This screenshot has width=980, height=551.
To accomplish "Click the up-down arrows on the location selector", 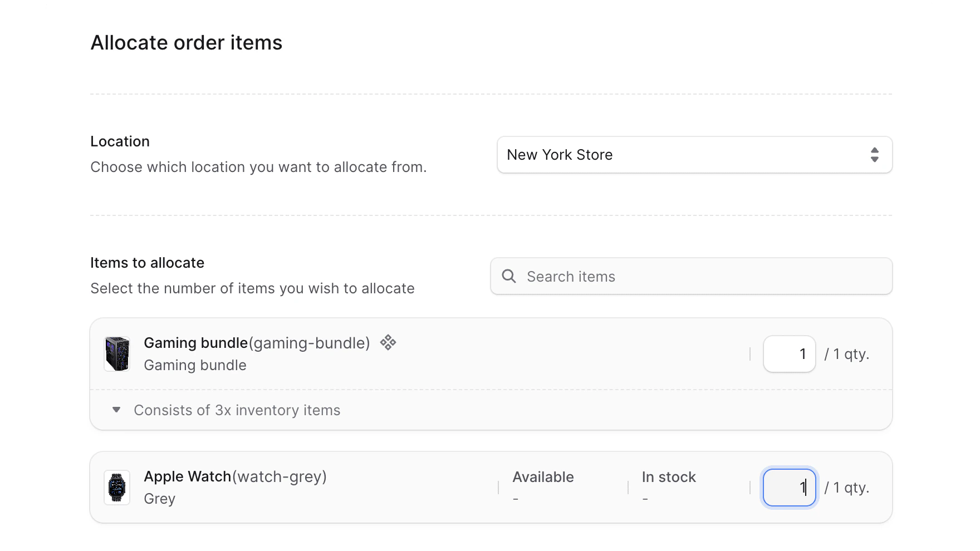I will 875,155.
